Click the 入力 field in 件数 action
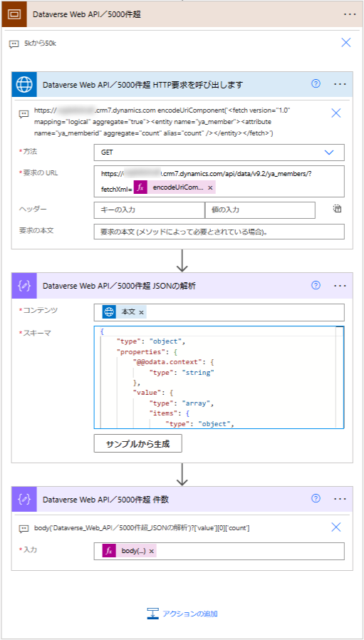 coord(219,551)
